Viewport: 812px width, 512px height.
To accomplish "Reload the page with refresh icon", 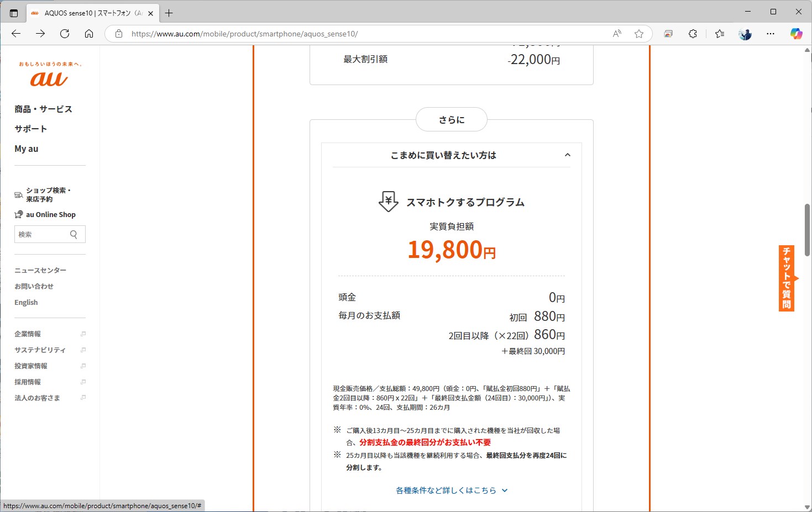I will point(65,34).
